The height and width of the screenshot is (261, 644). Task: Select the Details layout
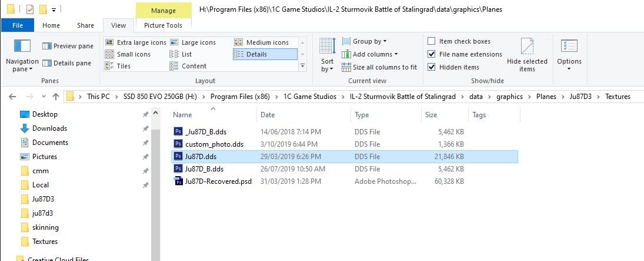[265, 54]
